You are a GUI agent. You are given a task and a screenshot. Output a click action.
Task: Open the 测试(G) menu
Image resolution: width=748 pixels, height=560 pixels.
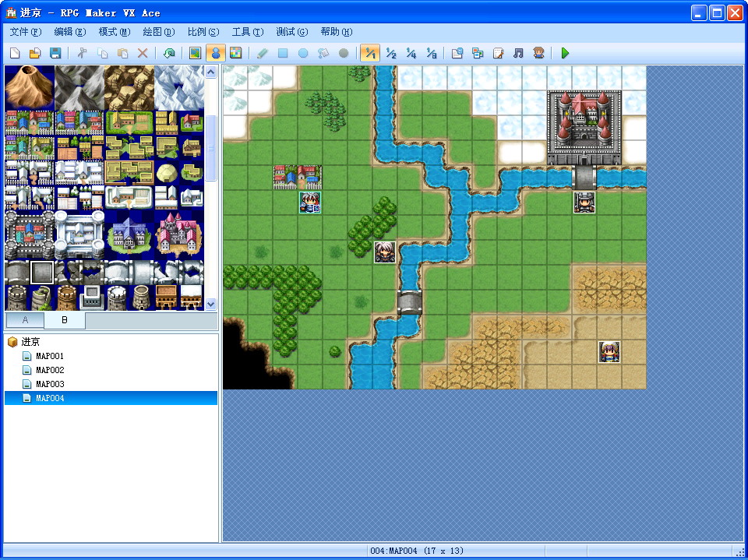click(x=292, y=32)
